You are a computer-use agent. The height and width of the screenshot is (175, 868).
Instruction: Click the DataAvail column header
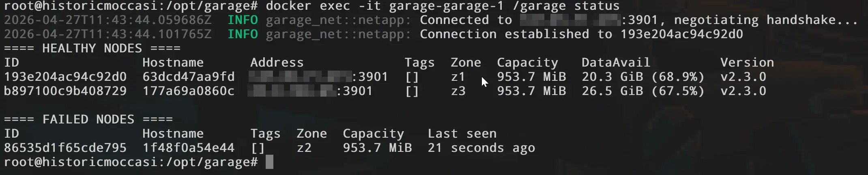click(616, 63)
